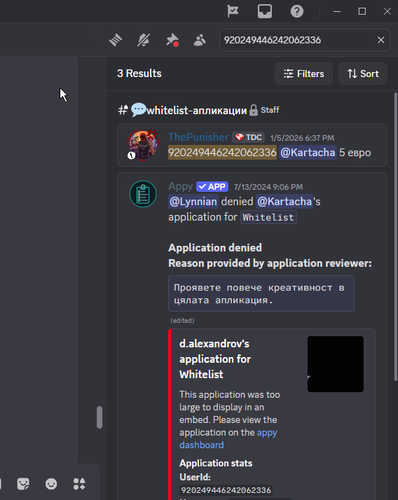Open the Threads icon in channel toolbar
Screen dimensions: 398x500
tap(116, 40)
